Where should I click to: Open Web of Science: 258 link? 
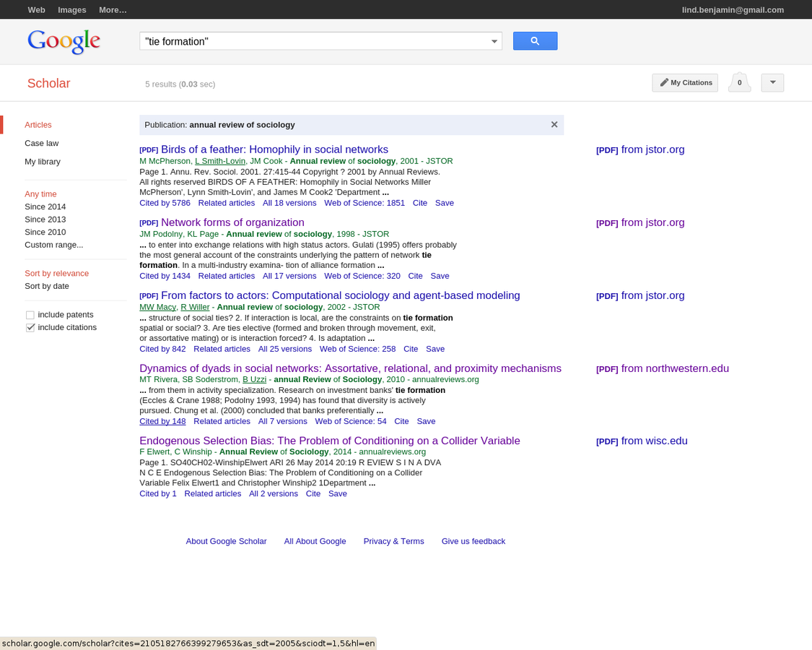coord(357,350)
